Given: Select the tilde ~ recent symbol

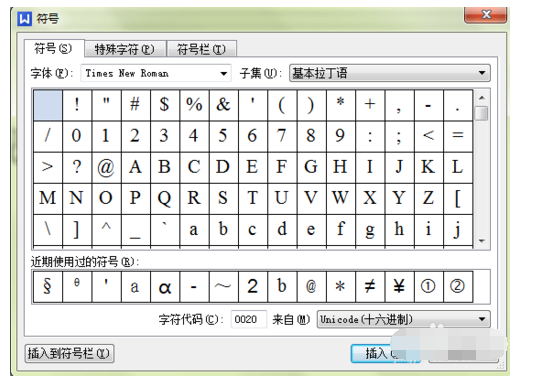Looking at the screenshot, I should 223,286.
